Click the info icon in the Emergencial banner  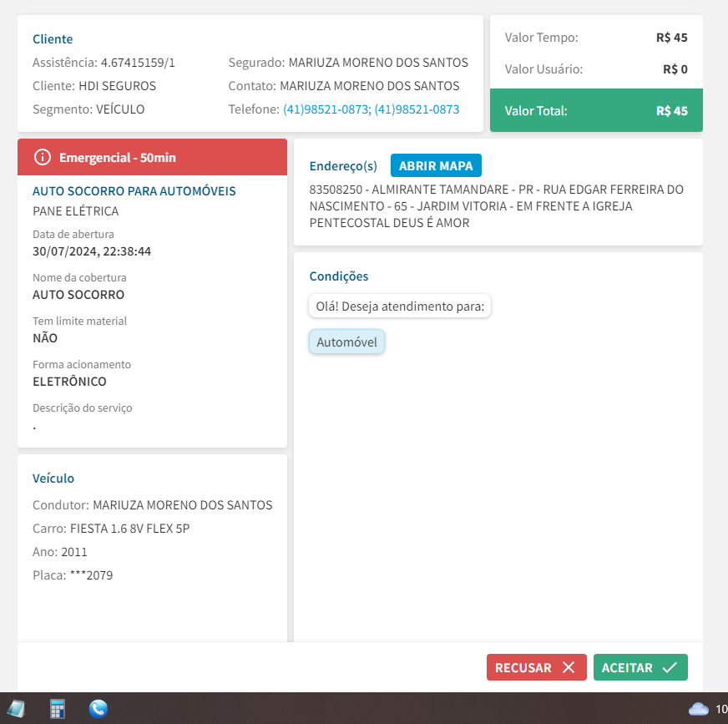coord(43,157)
